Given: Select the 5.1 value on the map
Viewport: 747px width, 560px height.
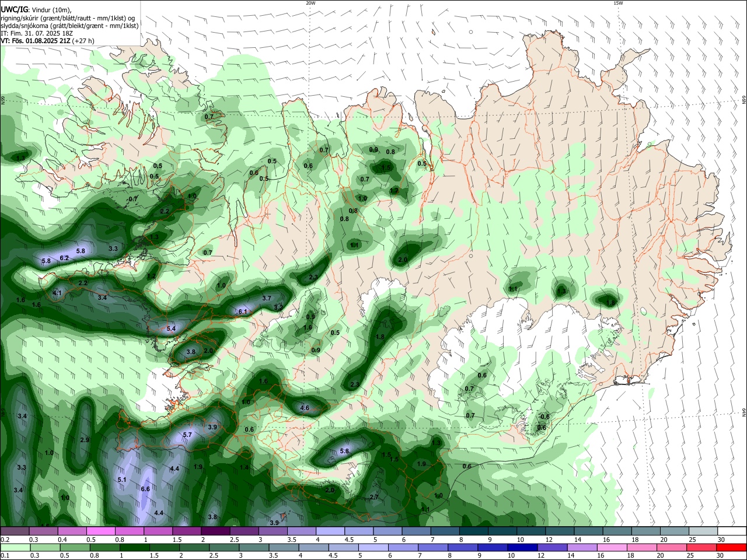Looking at the screenshot, I should pyautogui.click(x=122, y=480).
